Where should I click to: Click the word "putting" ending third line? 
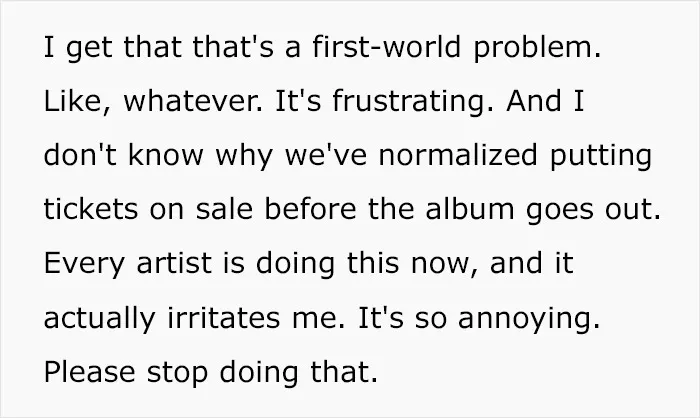pos(601,157)
